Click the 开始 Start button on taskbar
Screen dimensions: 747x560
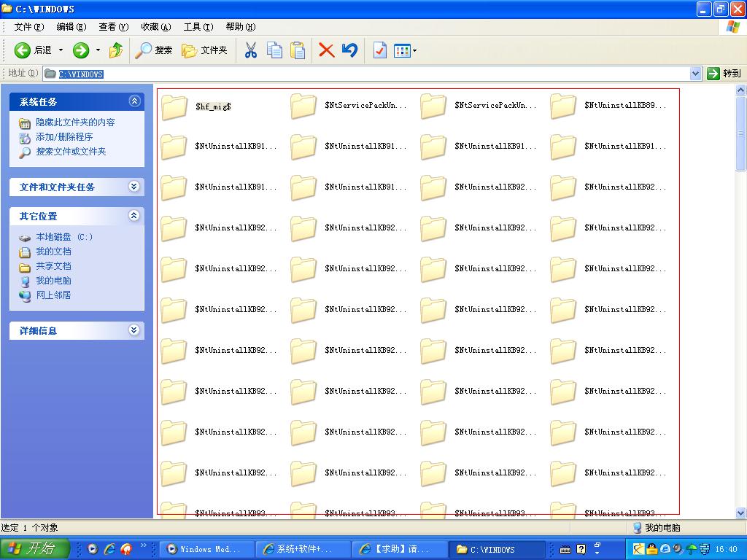[34, 549]
